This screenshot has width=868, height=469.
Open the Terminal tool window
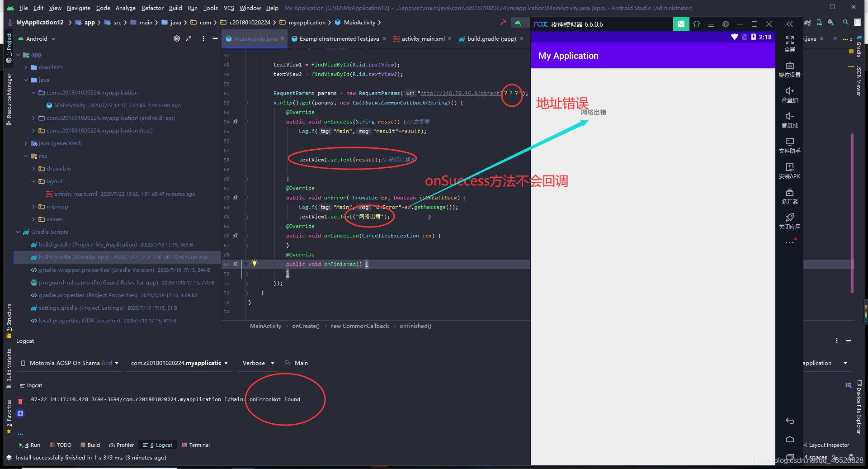coord(196,445)
